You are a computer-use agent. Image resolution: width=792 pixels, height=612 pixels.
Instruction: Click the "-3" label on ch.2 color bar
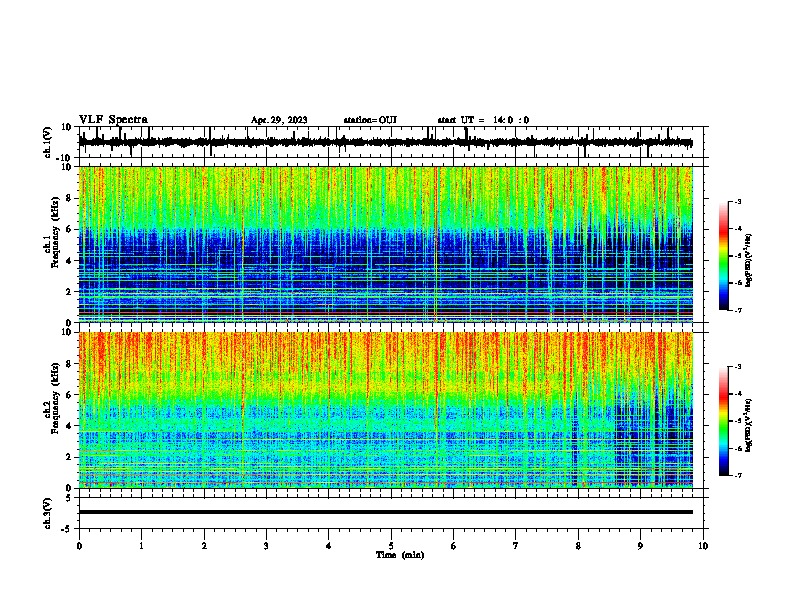pos(738,367)
